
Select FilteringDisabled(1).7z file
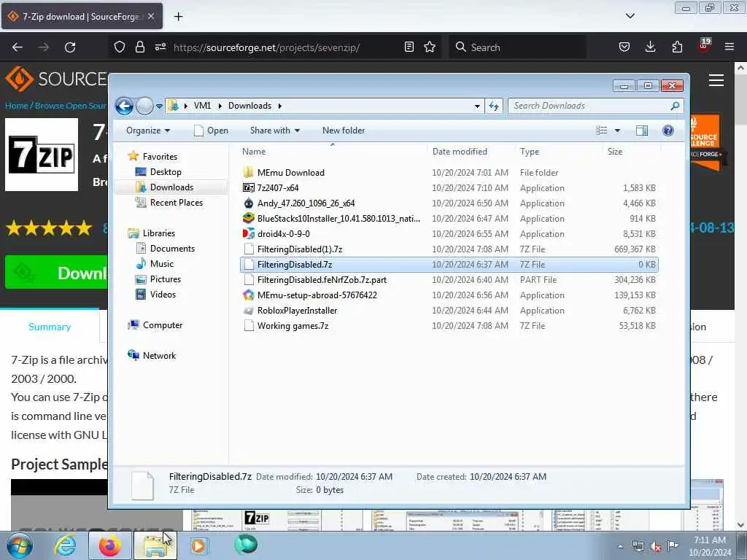coord(449,249)
